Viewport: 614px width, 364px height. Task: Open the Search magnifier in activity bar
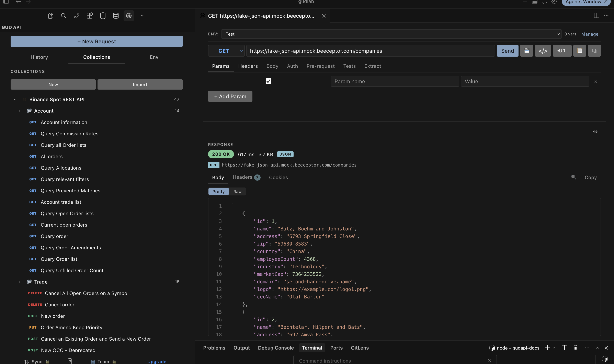[x=64, y=16]
